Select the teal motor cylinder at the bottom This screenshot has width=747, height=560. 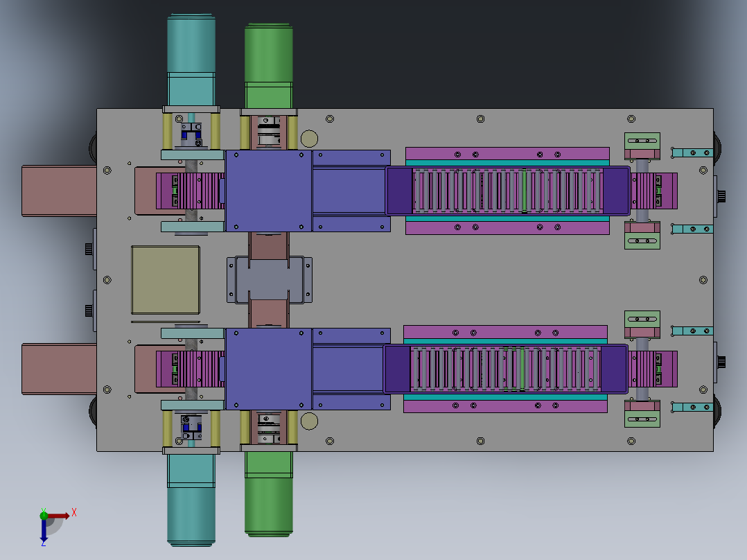[191, 516]
